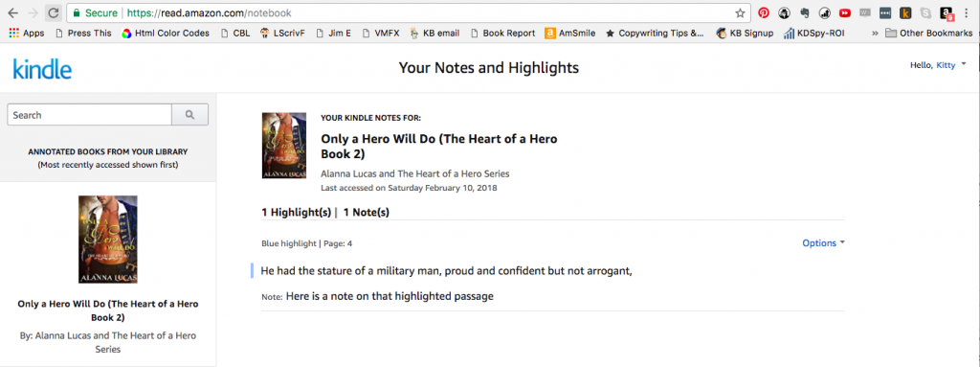Viewport: 980px width, 367px height.
Task: Expand the hidden bookmarks overflow chevron
Action: (x=875, y=34)
